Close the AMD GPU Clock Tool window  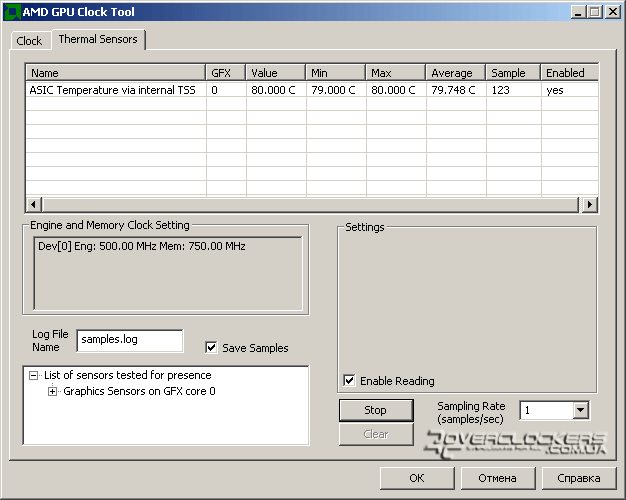tap(612, 12)
